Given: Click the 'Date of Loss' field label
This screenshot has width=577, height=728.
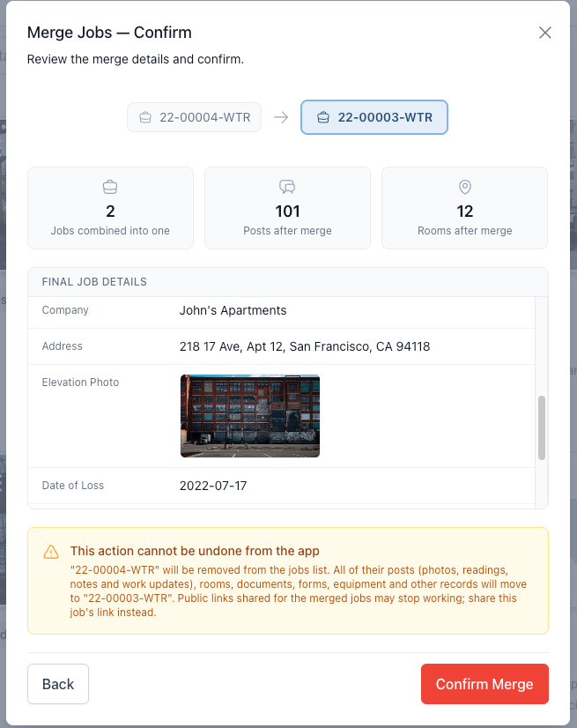Looking at the screenshot, I should 73,485.
